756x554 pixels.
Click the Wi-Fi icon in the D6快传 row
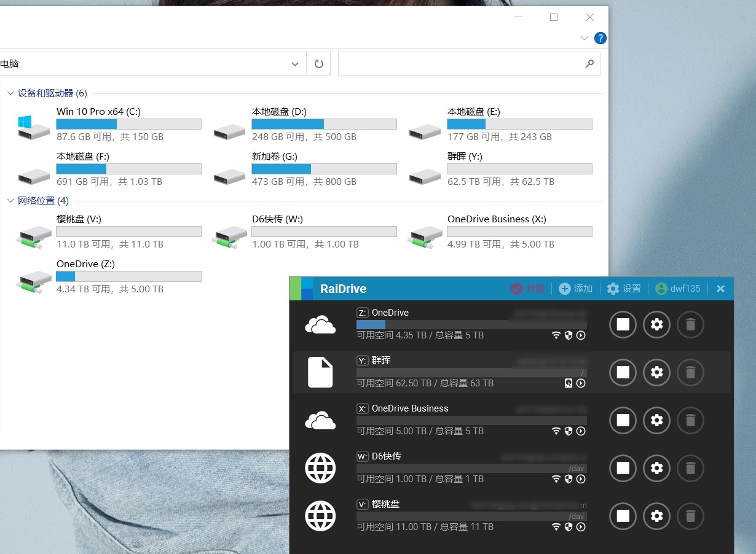click(x=556, y=479)
